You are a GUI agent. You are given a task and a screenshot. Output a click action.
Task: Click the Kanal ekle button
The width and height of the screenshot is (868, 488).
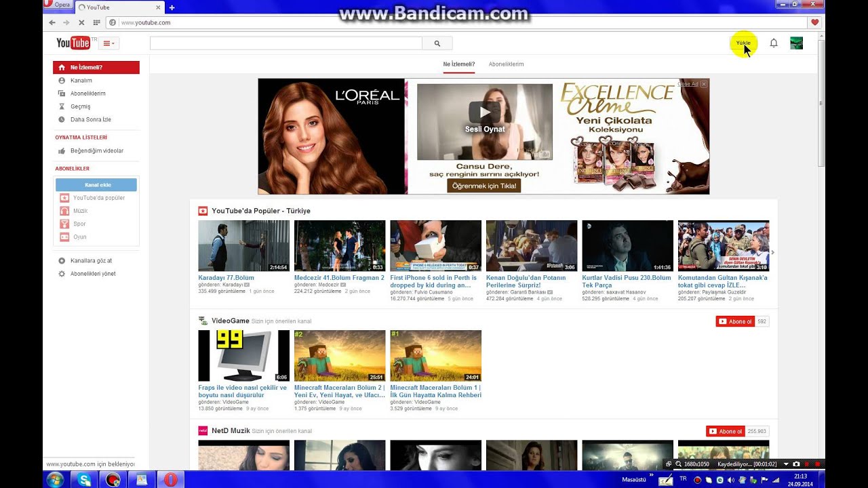pyautogui.click(x=96, y=184)
